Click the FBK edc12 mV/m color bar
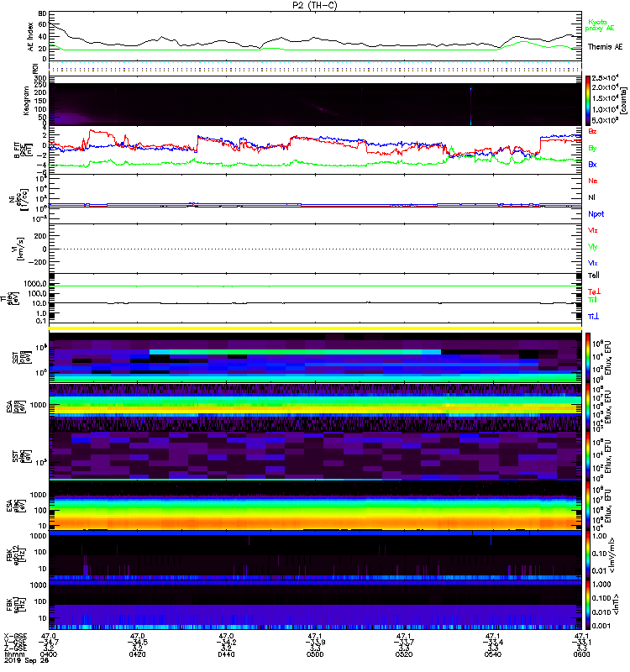The image size is (630, 672). (587, 556)
